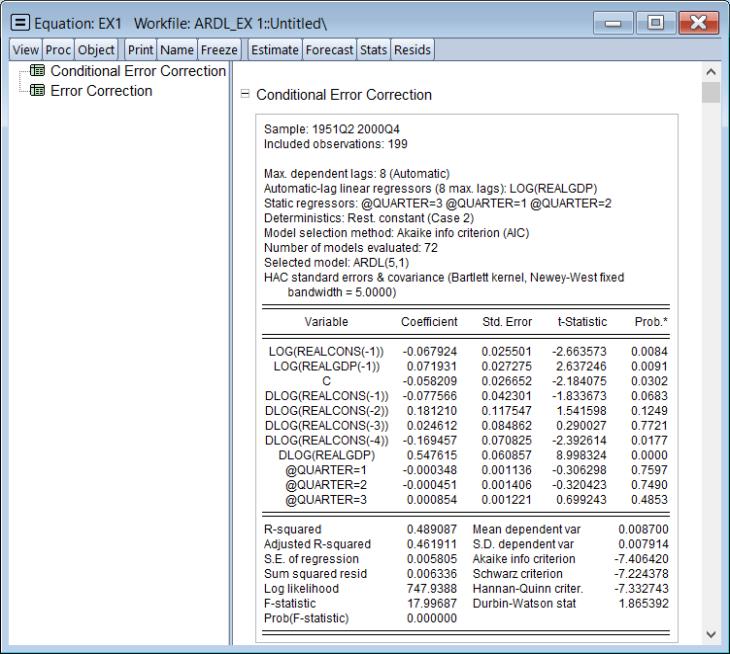Open the View menu
This screenshot has height=654, width=730.
(24, 49)
